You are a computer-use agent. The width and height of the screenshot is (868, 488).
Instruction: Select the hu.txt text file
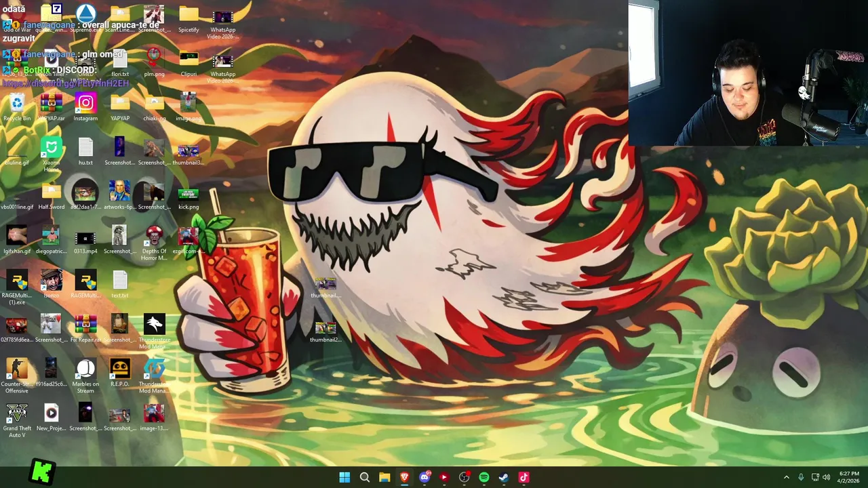(x=85, y=152)
